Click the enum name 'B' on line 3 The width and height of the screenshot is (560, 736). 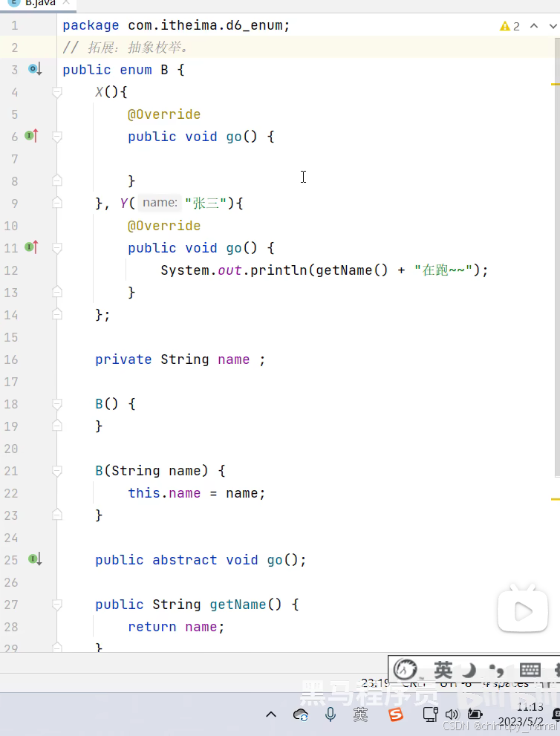[x=164, y=70]
